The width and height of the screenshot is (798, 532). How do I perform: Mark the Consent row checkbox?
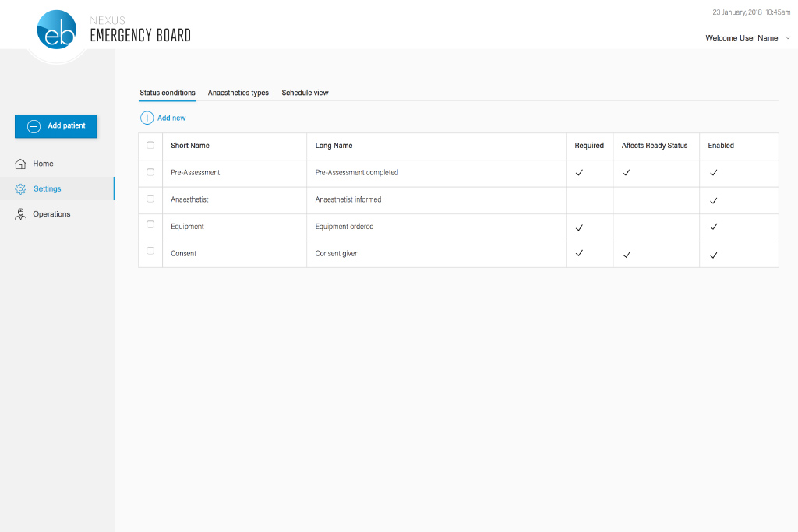(x=150, y=251)
